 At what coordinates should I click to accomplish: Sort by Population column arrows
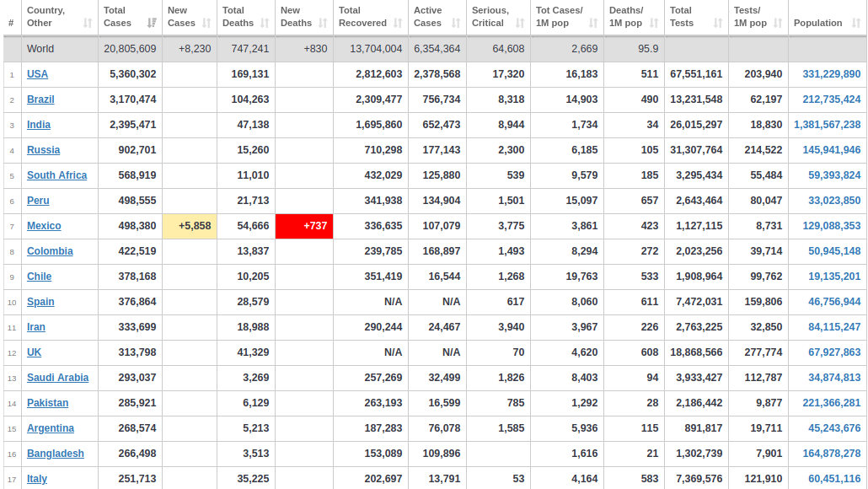(856, 24)
